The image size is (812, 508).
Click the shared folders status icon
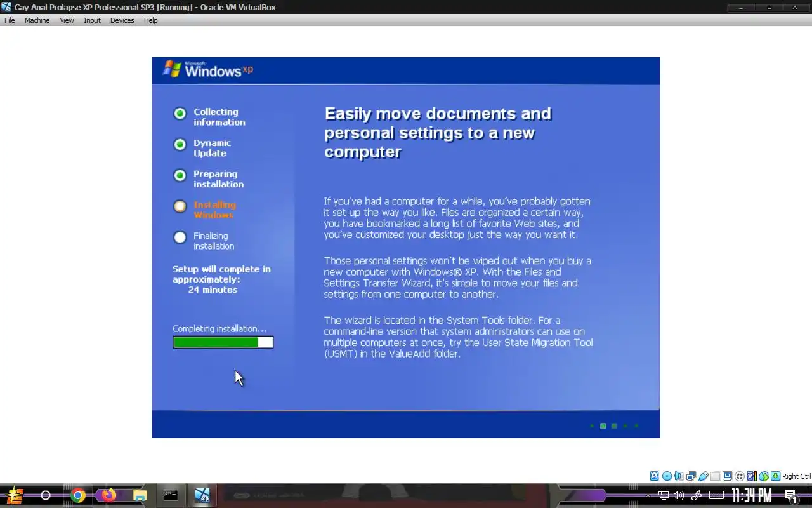(715, 476)
